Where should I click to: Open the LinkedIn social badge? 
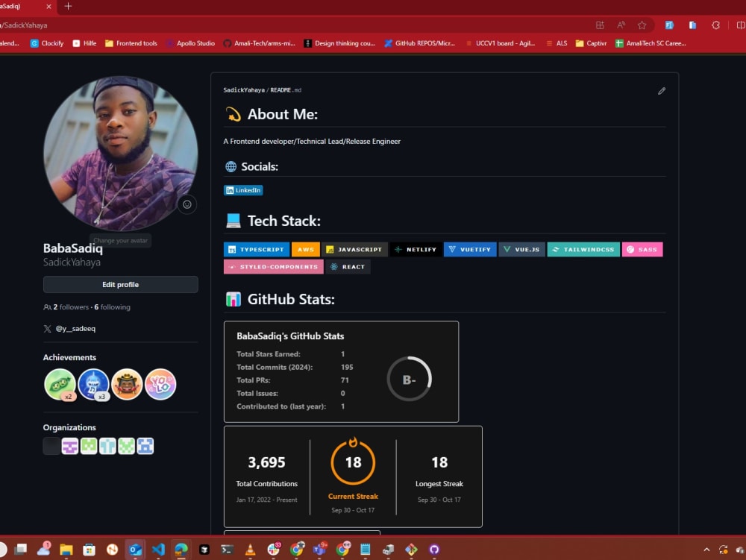pos(243,190)
